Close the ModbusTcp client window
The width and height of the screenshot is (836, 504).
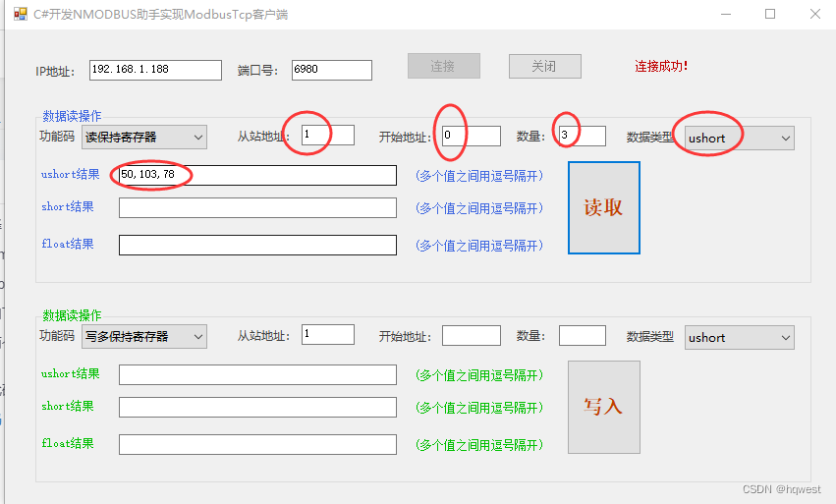[815, 14]
